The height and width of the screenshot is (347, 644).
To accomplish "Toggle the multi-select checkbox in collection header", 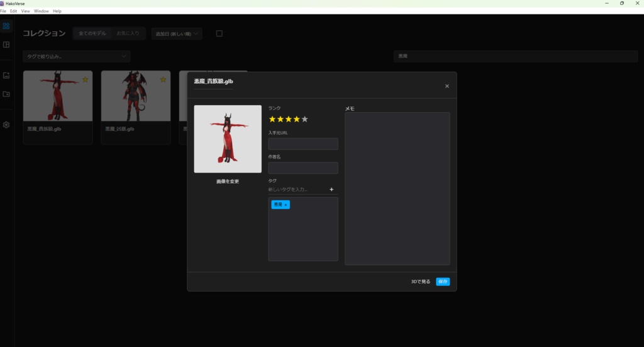I will coord(219,33).
